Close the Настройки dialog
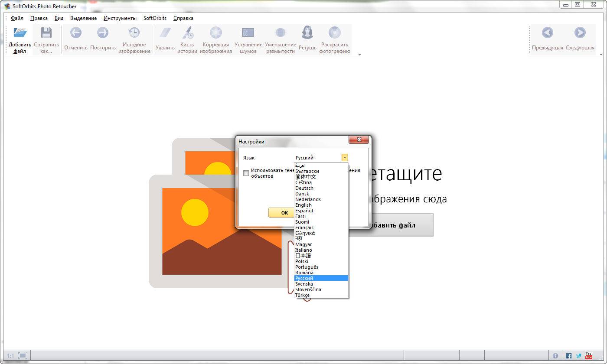Image resolution: width=607 pixels, height=364 pixels. pyautogui.click(x=359, y=140)
